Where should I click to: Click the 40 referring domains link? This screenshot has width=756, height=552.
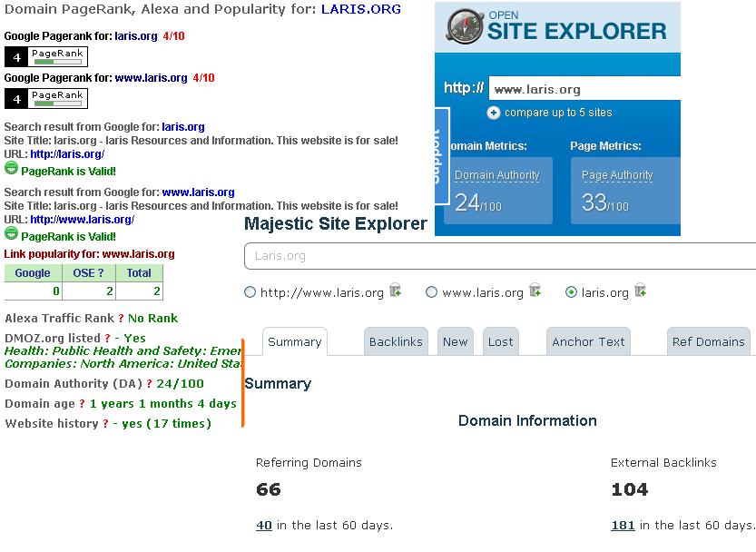pyautogui.click(x=264, y=525)
